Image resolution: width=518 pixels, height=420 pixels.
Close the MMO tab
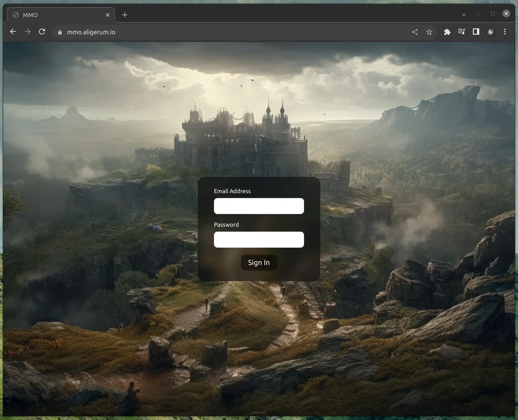click(108, 15)
